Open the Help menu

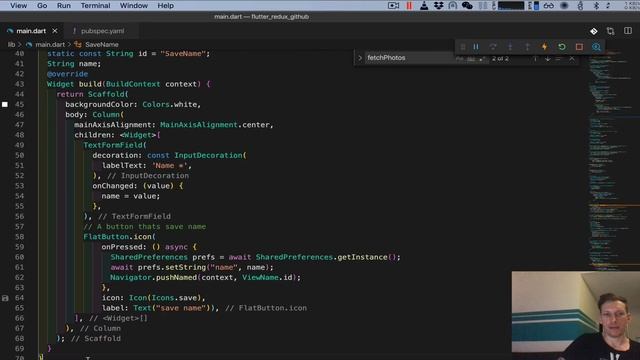click(165, 6)
